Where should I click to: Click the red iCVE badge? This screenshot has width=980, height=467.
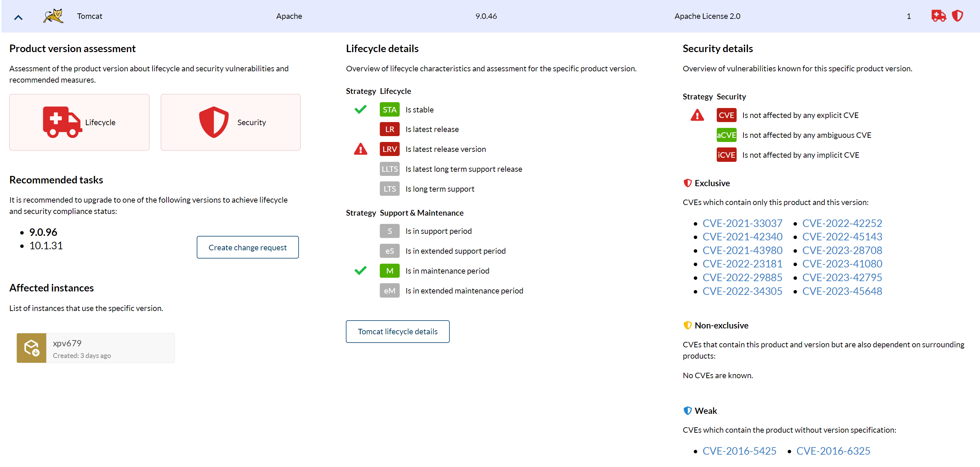tap(726, 155)
